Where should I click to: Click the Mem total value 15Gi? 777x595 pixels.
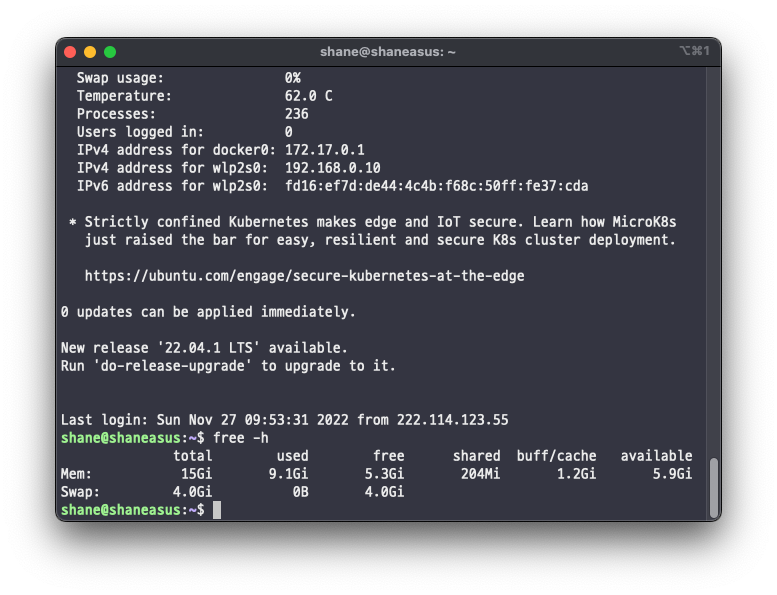tap(197, 474)
